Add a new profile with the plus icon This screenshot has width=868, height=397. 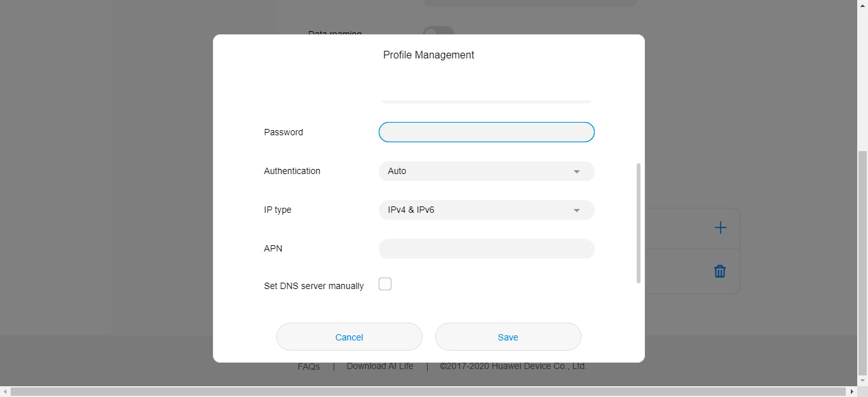point(720,227)
